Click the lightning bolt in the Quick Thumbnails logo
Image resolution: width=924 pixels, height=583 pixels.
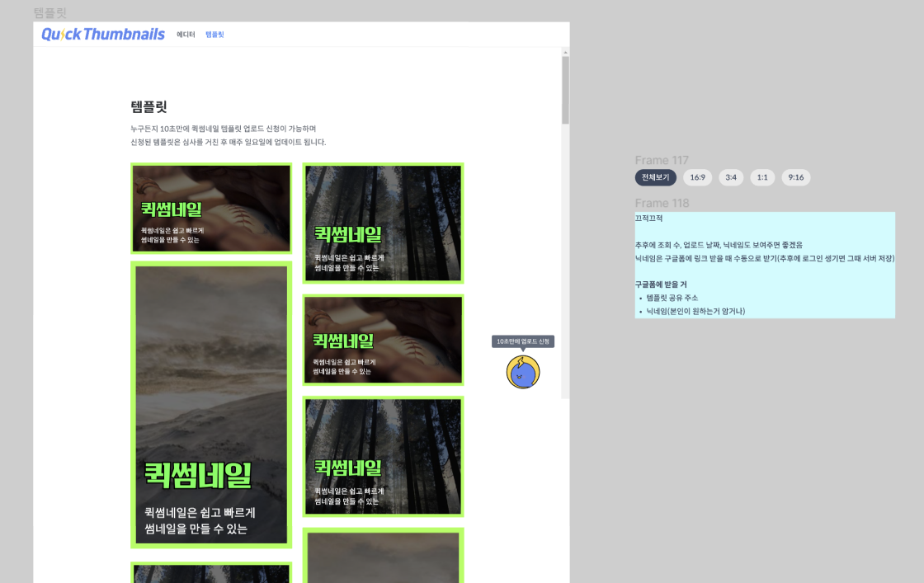[62, 35]
